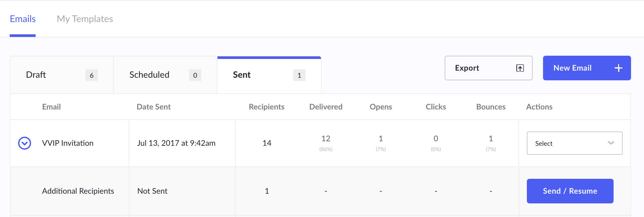644x217 pixels.
Task: View the Scheduled emails tab
Action: click(x=165, y=75)
